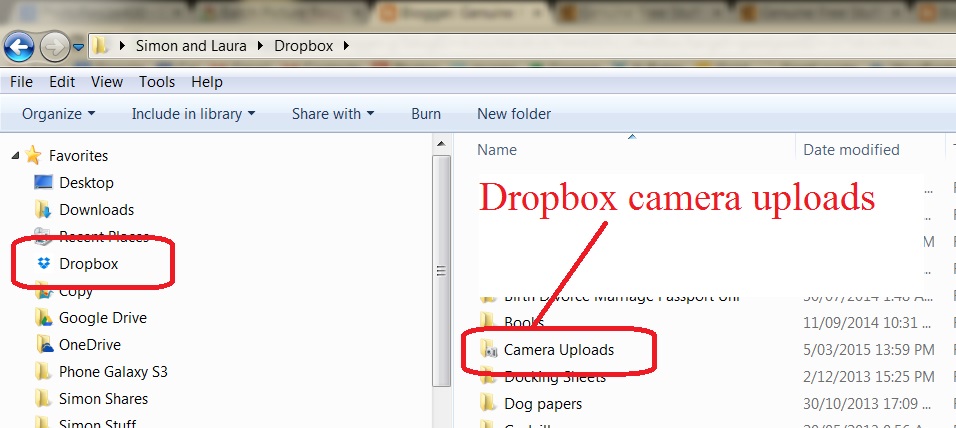The image size is (956, 428).
Task: Select the 'Docking Sheets' folder
Action: 555,377
